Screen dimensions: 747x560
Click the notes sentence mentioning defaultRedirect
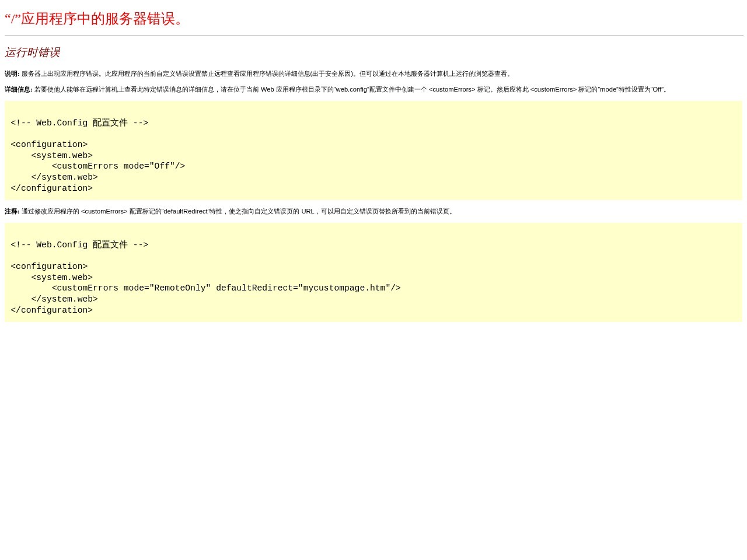[238, 212]
